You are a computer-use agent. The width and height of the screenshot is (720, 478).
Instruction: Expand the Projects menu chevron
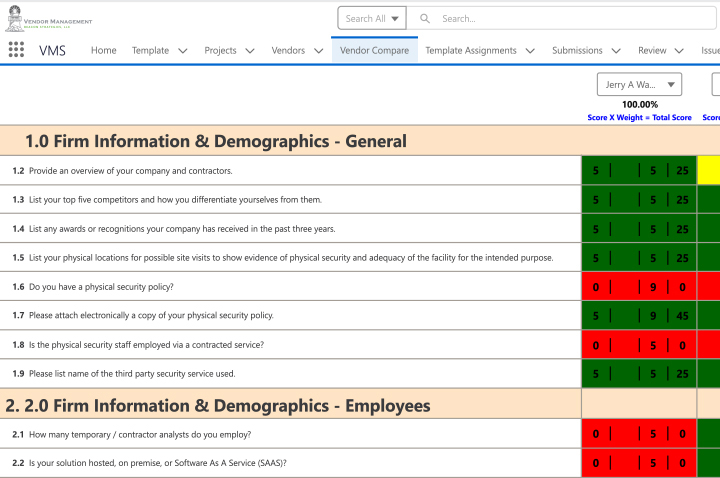coord(250,51)
